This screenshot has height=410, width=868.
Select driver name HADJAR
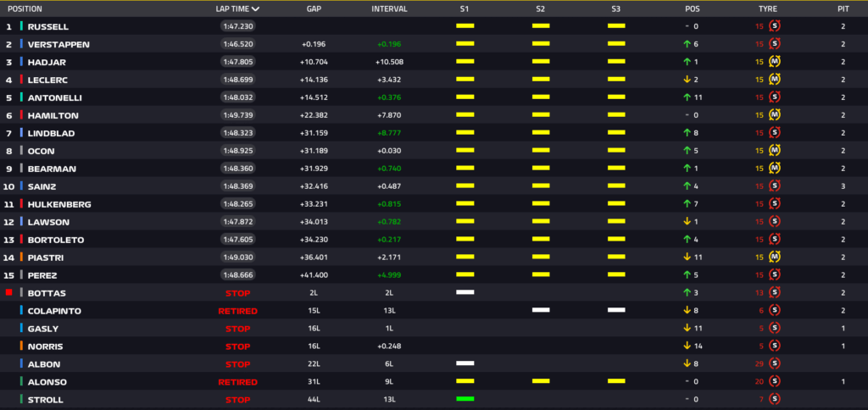47,62
